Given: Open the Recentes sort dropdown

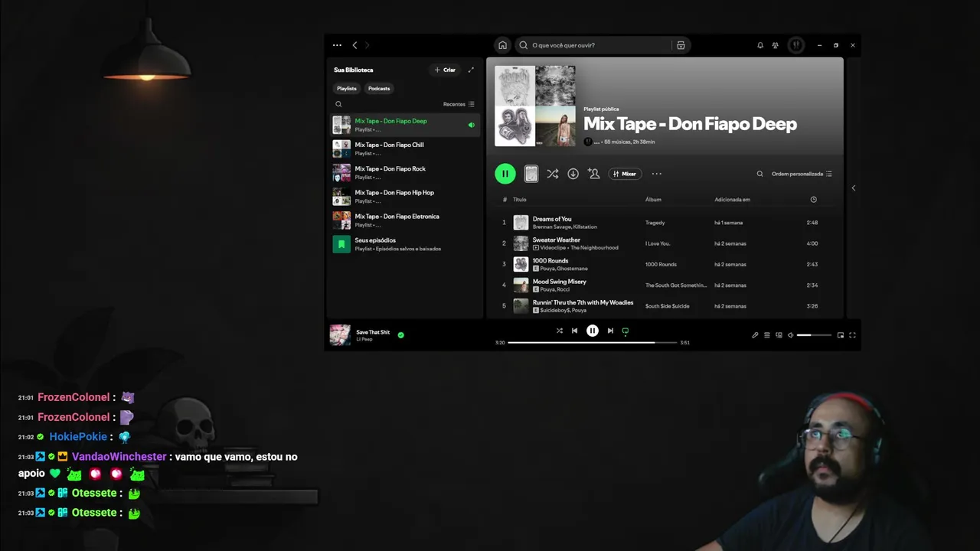Looking at the screenshot, I should click(x=459, y=104).
